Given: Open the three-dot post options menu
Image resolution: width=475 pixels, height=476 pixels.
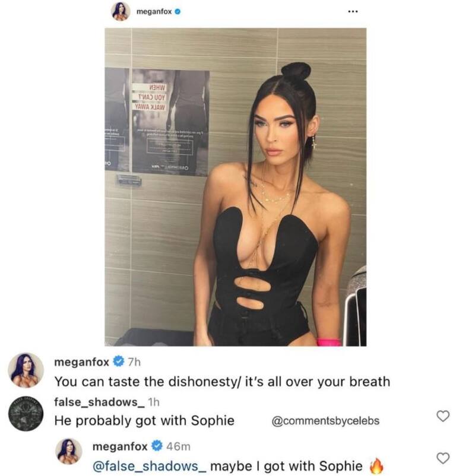Looking at the screenshot, I should tap(353, 11).
